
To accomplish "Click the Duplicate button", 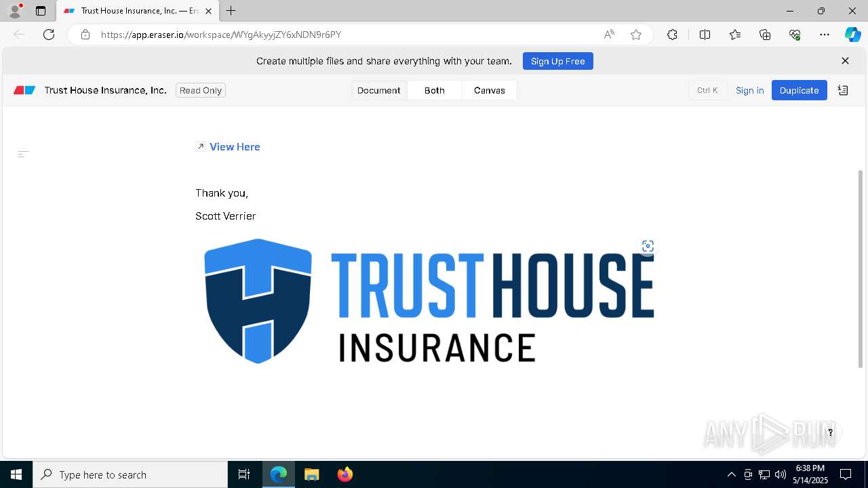I will [x=800, y=90].
